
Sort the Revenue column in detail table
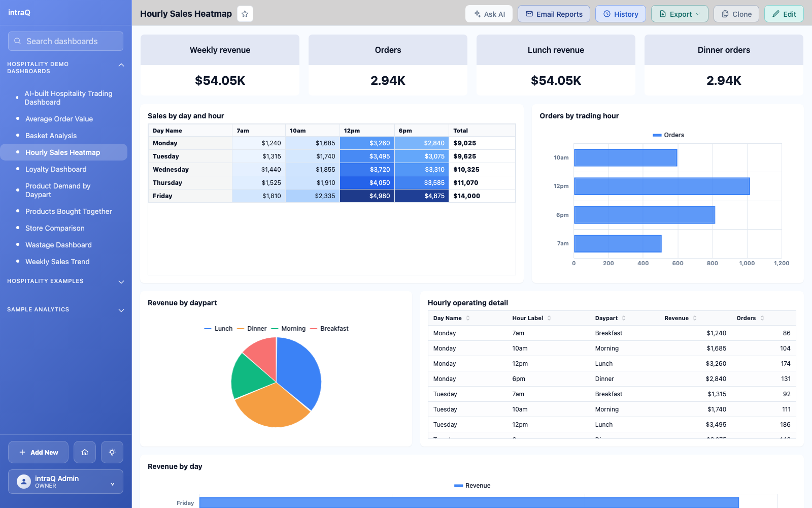point(695,318)
